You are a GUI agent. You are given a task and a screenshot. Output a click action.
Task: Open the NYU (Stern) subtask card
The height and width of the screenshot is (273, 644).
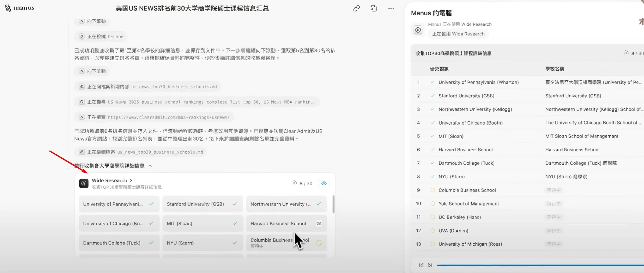(x=203, y=243)
